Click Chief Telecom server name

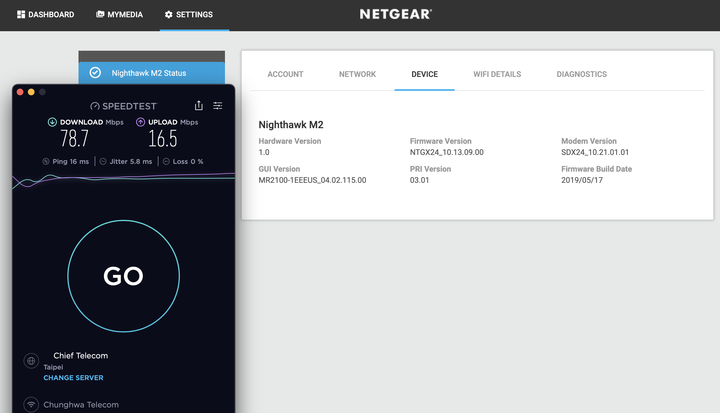[x=81, y=356]
